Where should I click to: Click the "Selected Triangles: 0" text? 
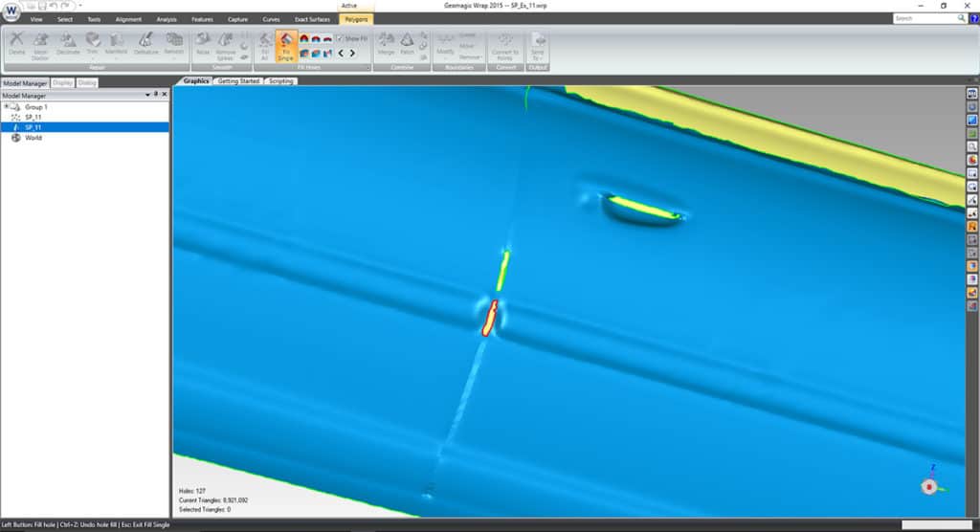click(205, 509)
